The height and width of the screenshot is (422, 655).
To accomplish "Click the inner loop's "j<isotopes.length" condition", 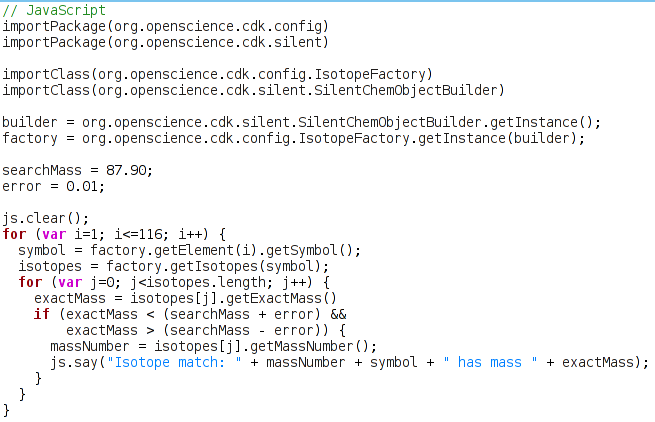I will 180,282.
